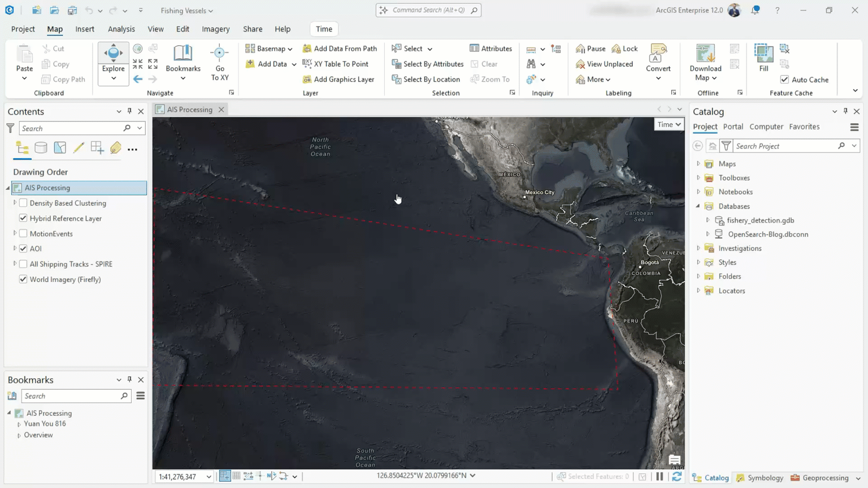
Task: Switch to the Symbology pane tab
Action: coord(759,478)
